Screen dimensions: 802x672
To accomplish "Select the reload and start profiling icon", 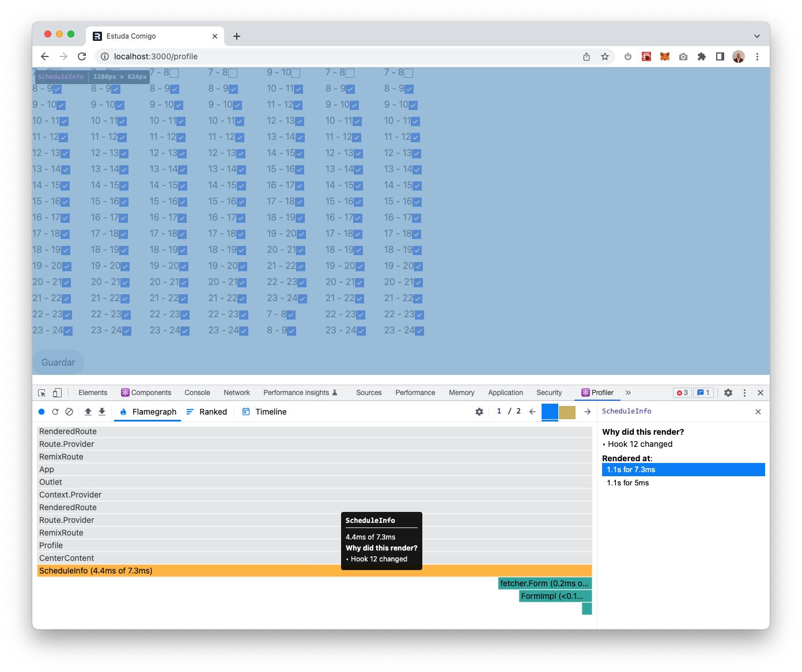I will [x=55, y=412].
